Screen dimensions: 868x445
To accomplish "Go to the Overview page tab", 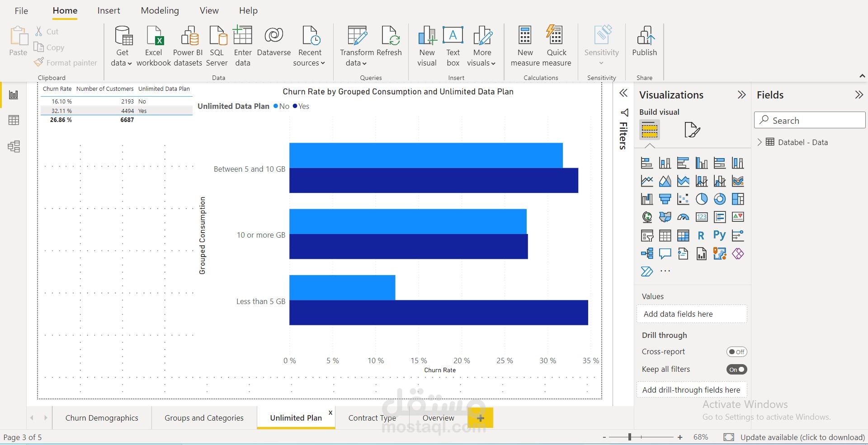I will [438, 418].
